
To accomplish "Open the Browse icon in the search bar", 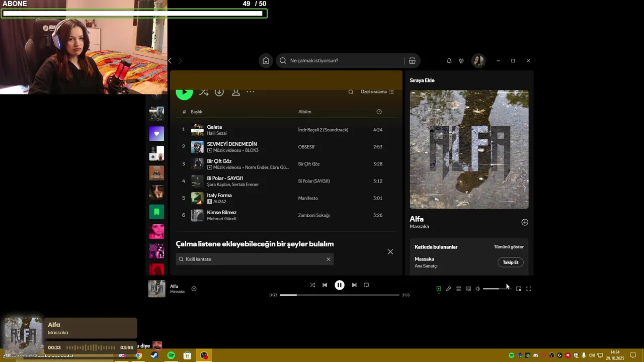I will [x=412, y=61].
